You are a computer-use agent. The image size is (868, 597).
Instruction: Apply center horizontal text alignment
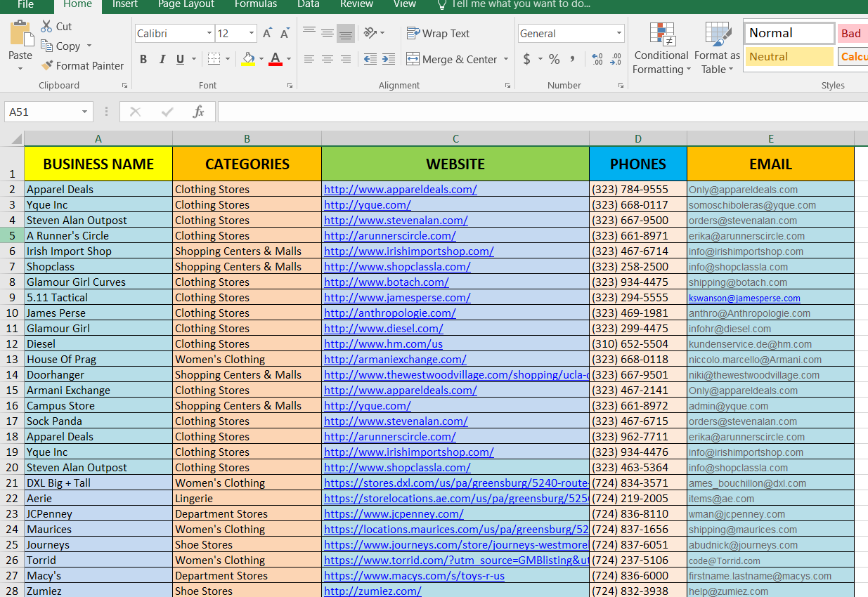tap(328, 60)
